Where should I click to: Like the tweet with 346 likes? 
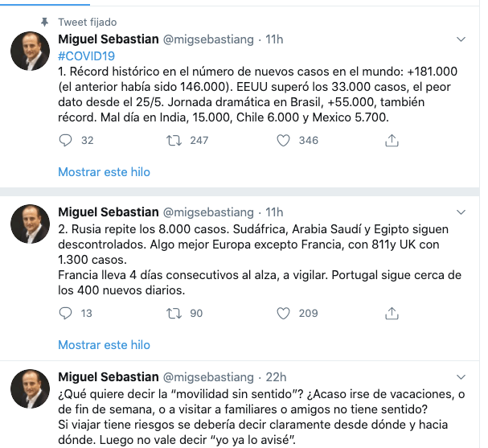tap(283, 140)
